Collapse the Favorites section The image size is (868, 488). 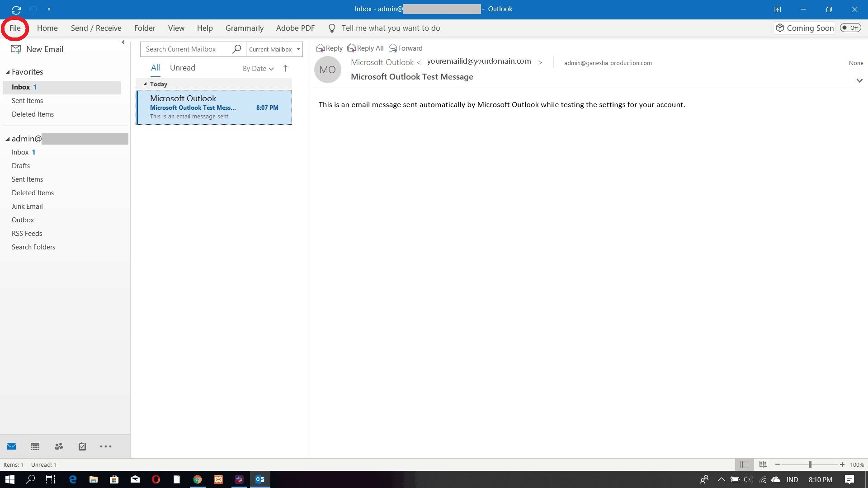click(x=8, y=72)
